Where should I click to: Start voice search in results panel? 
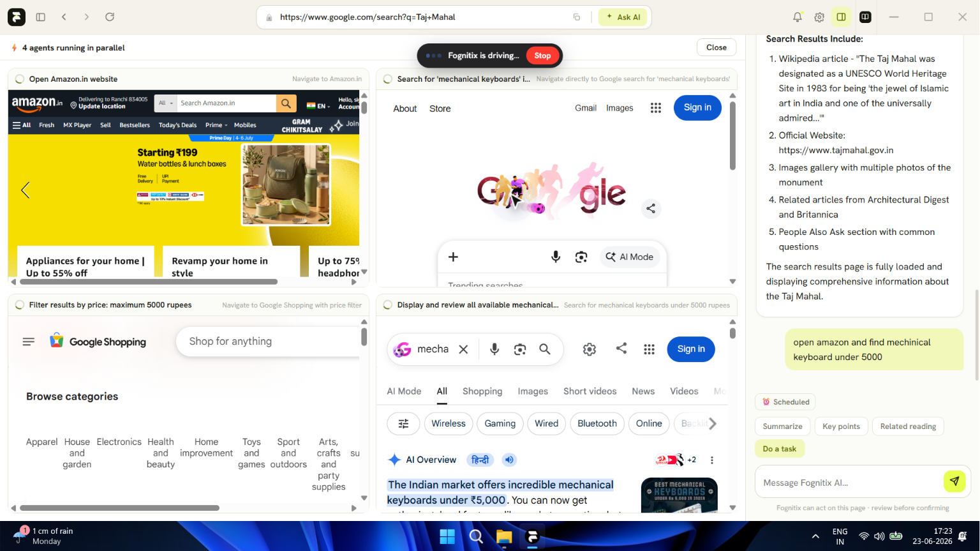494,349
